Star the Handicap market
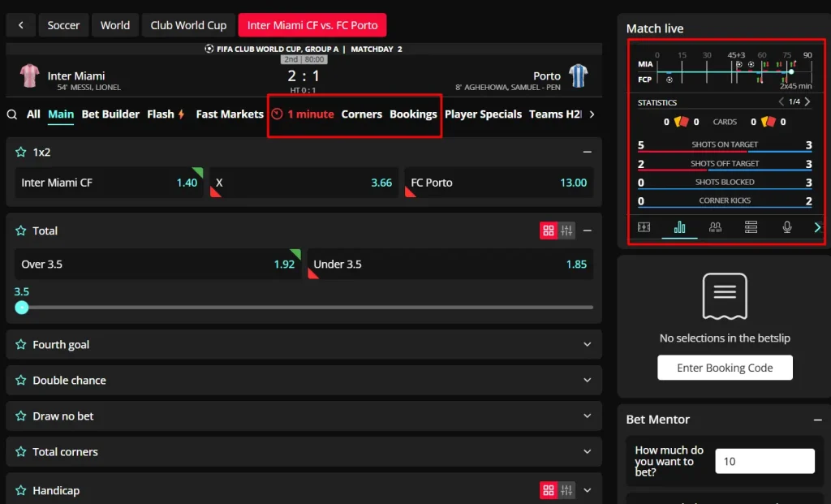This screenshot has height=504, width=831. pos(20,490)
